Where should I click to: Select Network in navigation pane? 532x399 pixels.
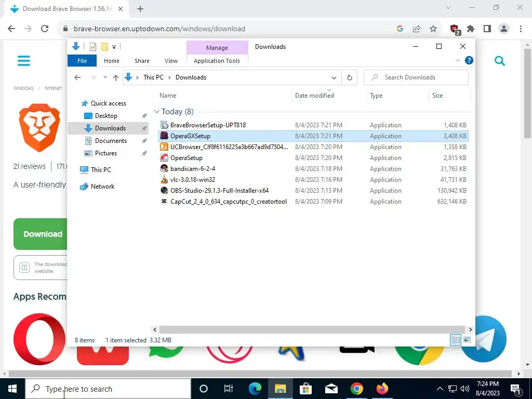tap(102, 187)
